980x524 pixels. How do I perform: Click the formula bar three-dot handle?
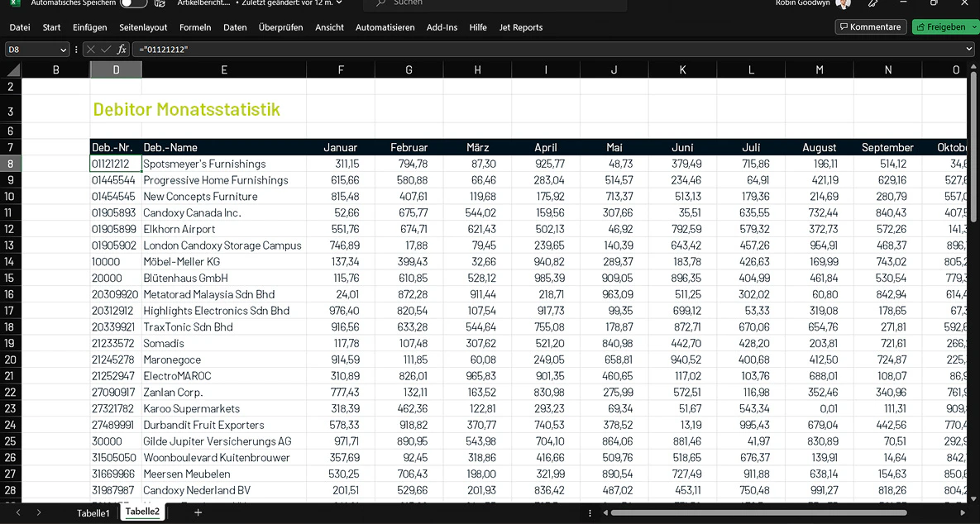(x=76, y=50)
